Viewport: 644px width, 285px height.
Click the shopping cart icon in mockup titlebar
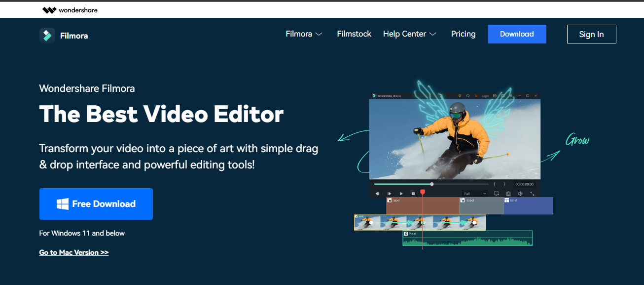tap(476, 96)
